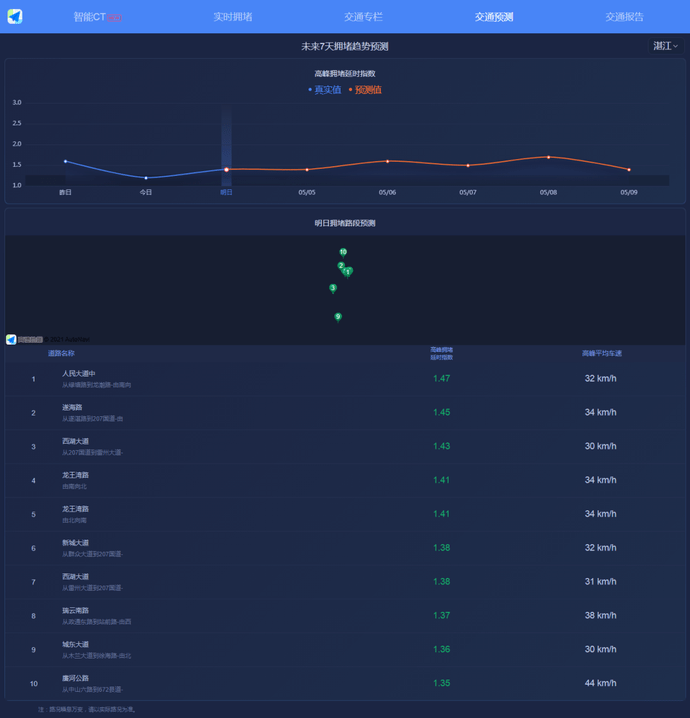Open the 湛江 city dropdown
The width and height of the screenshot is (690, 718).
(x=665, y=46)
